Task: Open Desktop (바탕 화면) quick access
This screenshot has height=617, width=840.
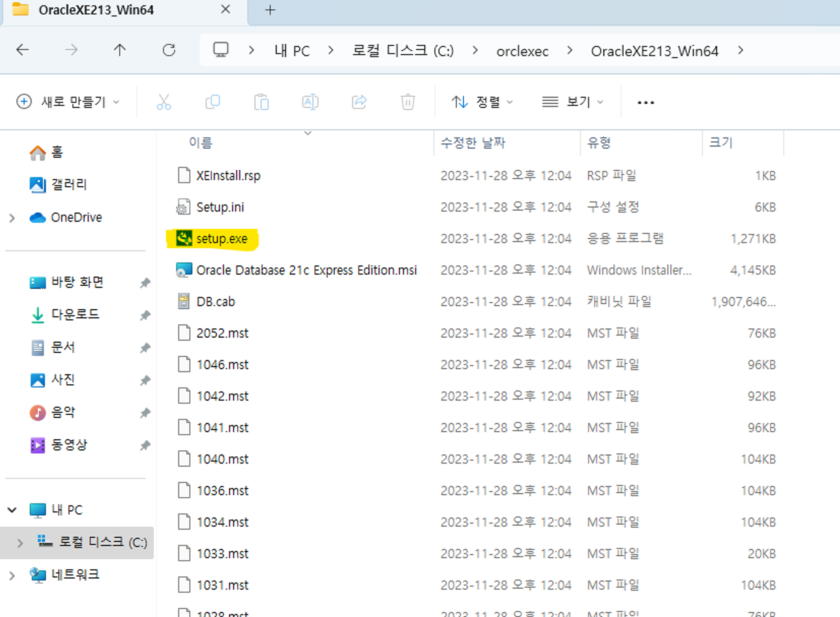Action: [66, 282]
